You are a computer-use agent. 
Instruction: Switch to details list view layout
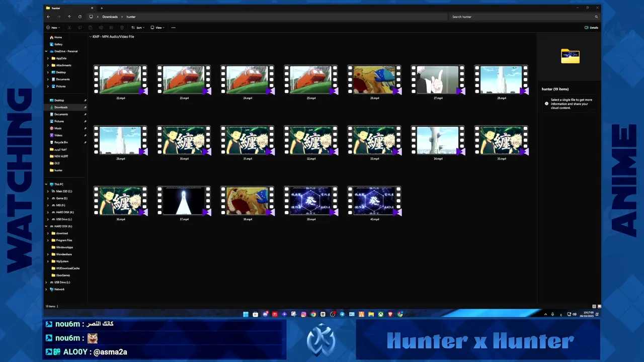[594, 306]
